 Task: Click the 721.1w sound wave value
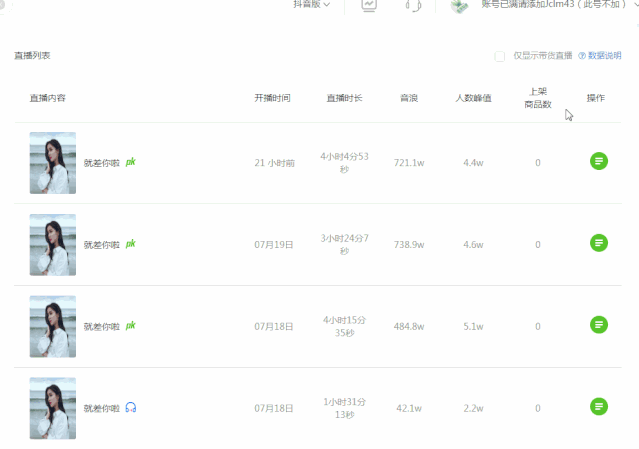click(409, 163)
